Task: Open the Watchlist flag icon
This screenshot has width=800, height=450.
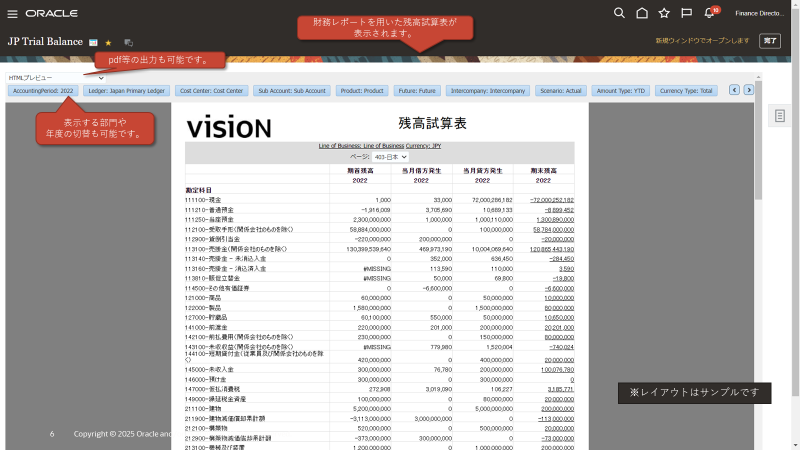Action: [x=686, y=13]
